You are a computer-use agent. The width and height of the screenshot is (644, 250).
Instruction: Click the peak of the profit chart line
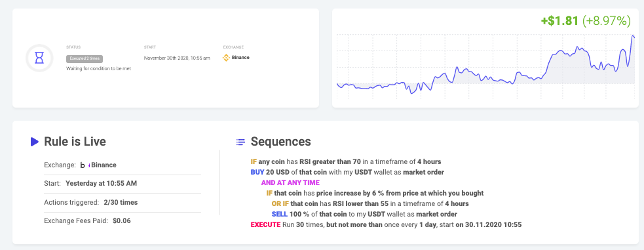point(633,36)
